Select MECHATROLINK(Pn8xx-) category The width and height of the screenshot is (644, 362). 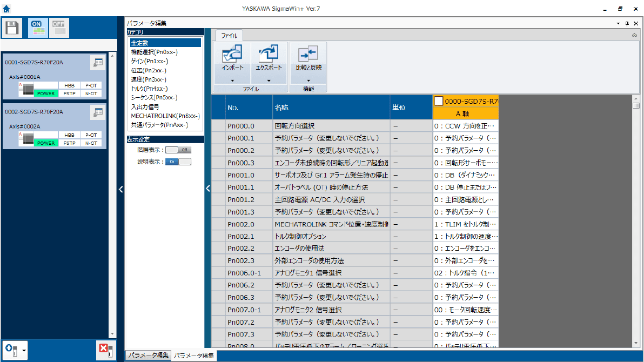pos(165,116)
